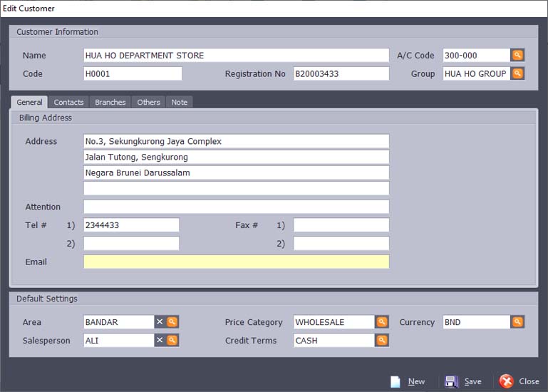Open the Note tab
Viewport: 548px width, 392px height.
tap(180, 102)
